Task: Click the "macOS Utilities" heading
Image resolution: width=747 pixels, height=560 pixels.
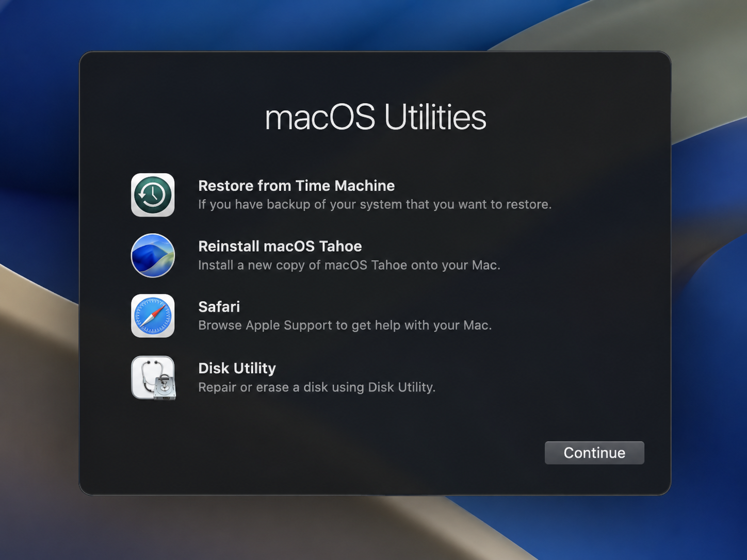Action: pyautogui.click(x=376, y=117)
